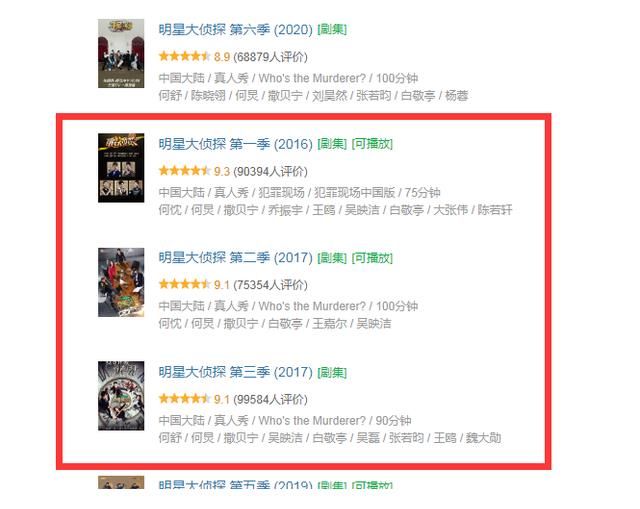Screen dimensions: 640x509
Task: Click the star rating icons for 第三季
Action: [184, 398]
